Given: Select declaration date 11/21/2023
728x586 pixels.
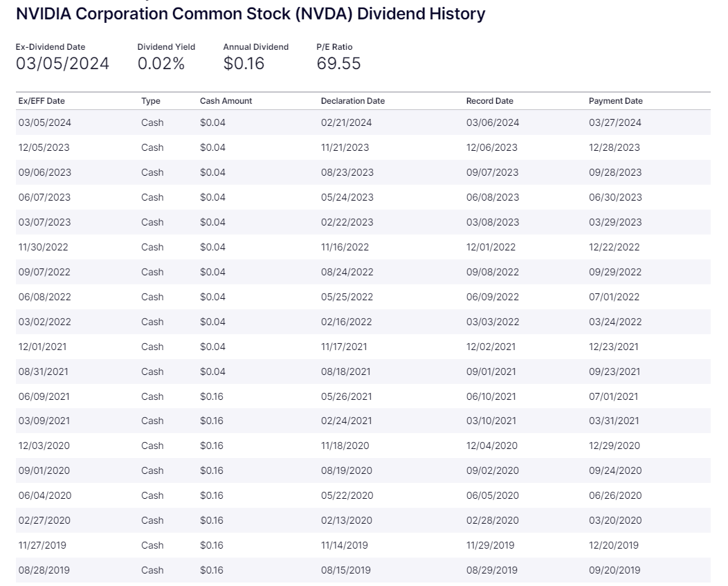Looking at the screenshot, I should tap(345, 147).
